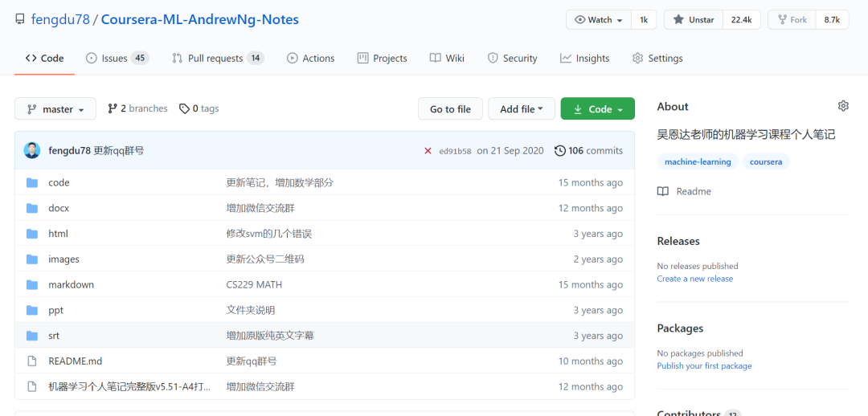868x416 pixels.
Task: Click the machine-learning topic tag
Action: 698,162
